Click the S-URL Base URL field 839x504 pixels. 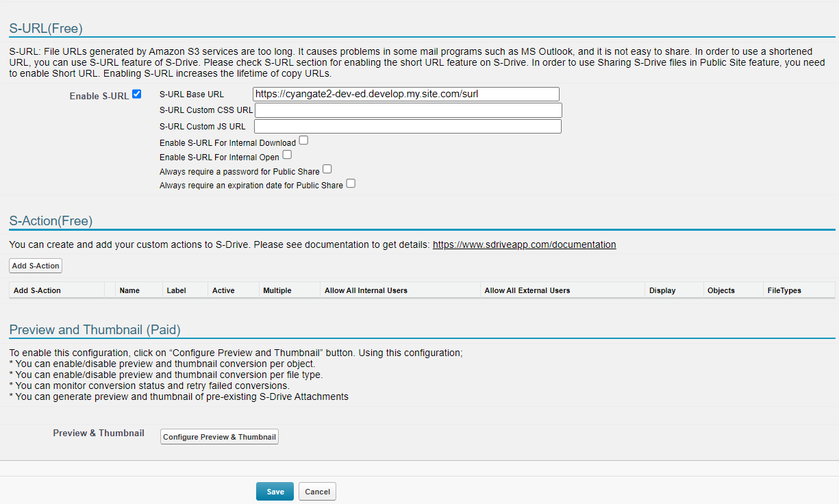405,94
